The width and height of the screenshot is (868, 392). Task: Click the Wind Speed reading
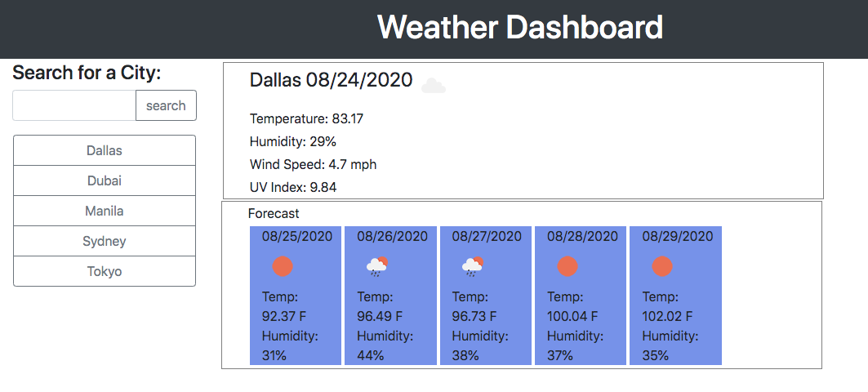click(313, 164)
